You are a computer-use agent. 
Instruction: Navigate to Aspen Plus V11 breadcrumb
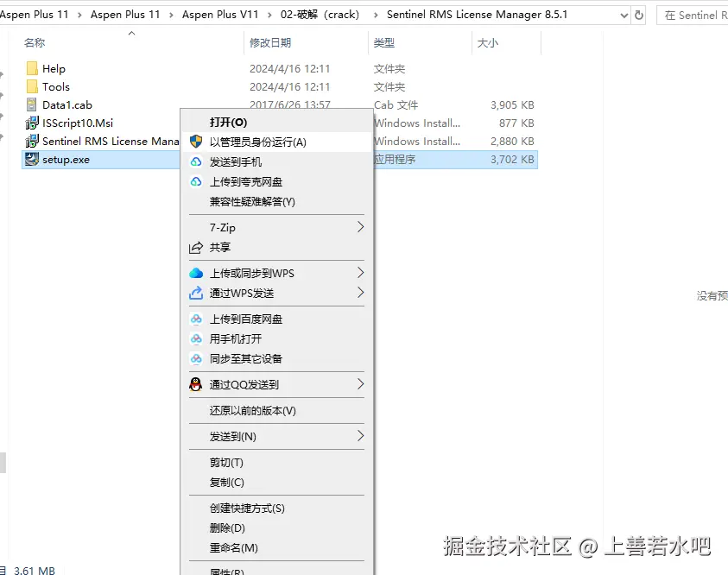click(220, 15)
